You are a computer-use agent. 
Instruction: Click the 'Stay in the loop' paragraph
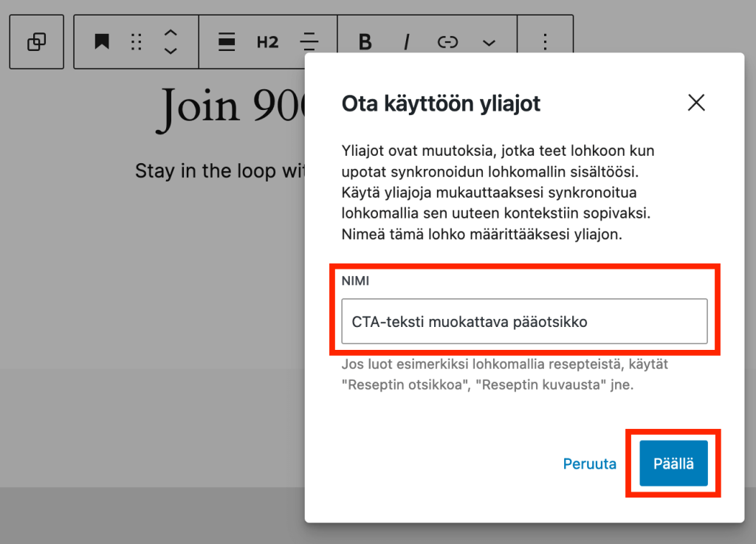tap(220, 171)
